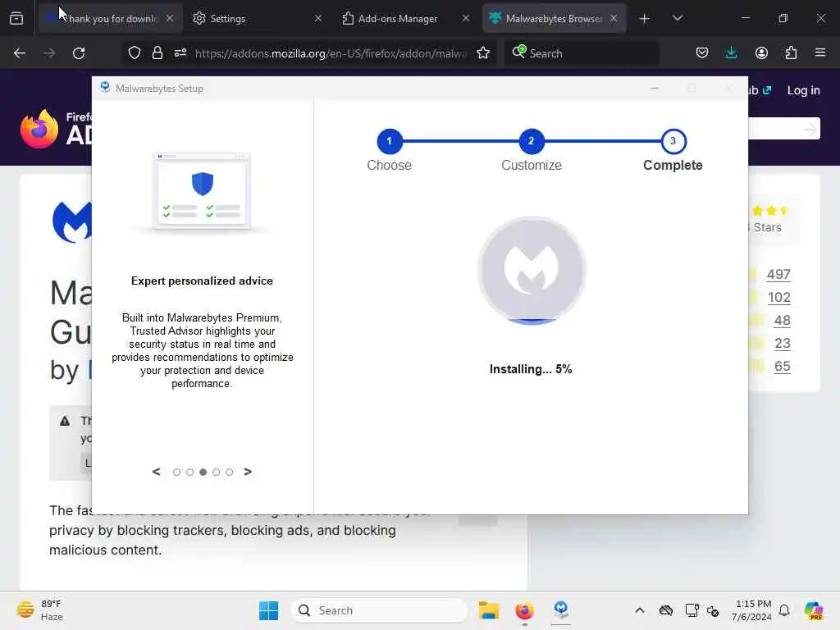This screenshot has height=630, width=840.
Task: Go forward one page in Firefox
Action: coord(49,53)
